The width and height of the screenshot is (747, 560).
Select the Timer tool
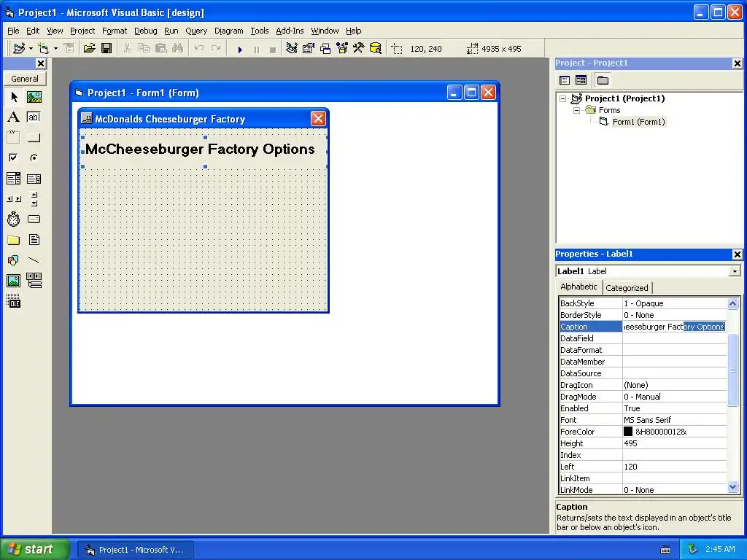pos(14,219)
